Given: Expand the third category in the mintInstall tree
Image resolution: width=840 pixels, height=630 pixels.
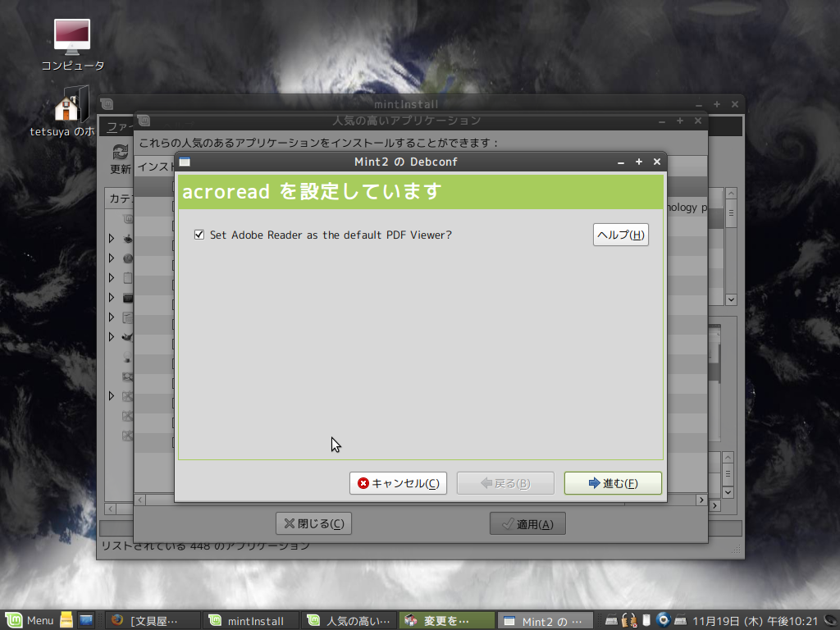Looking at the screenshot, I should click(x=112, y=277).
